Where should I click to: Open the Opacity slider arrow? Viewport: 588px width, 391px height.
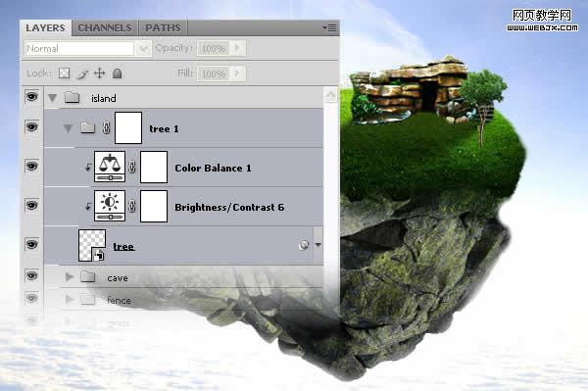click(237, 48)
